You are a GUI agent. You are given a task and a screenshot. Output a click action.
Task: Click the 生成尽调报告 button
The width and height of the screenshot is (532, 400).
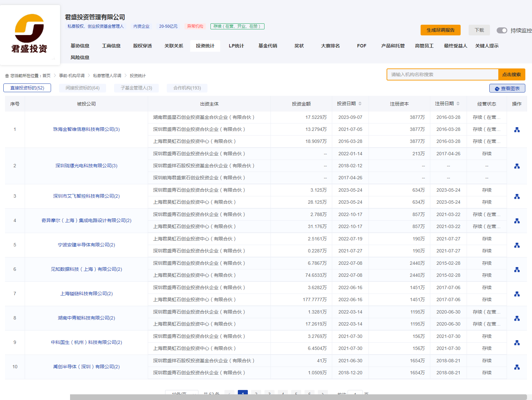pos(440,30)
